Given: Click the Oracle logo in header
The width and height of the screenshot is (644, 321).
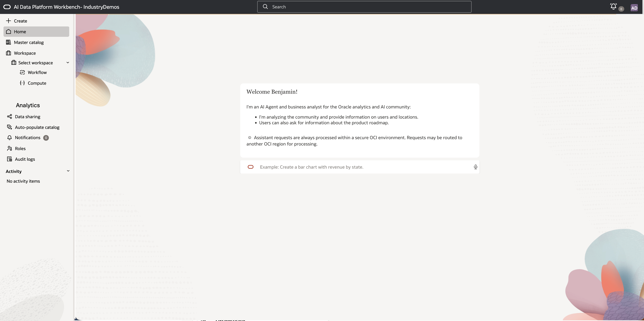Looking at the screenshot, I should click(x=7, y=7).
